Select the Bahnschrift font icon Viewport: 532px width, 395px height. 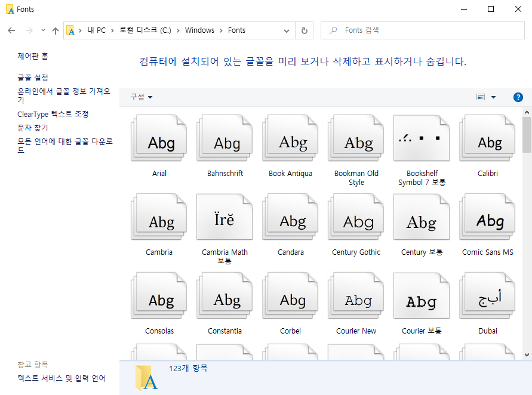(225, 138)
